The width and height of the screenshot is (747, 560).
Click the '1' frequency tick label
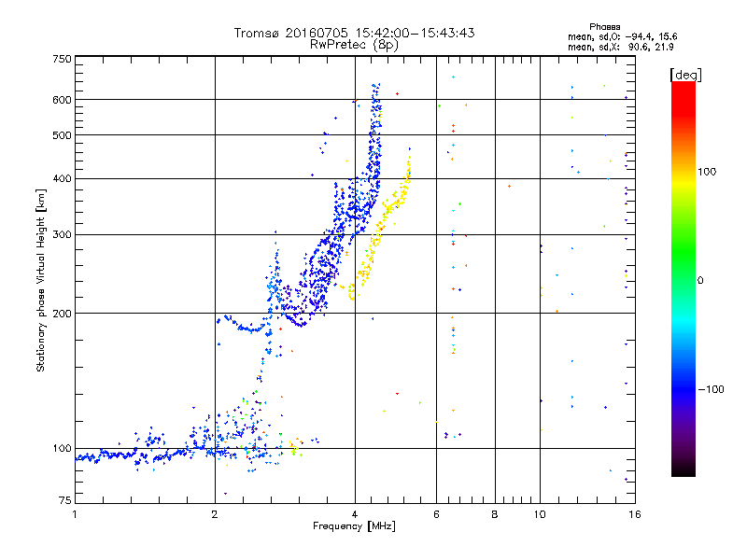point(75,514)
